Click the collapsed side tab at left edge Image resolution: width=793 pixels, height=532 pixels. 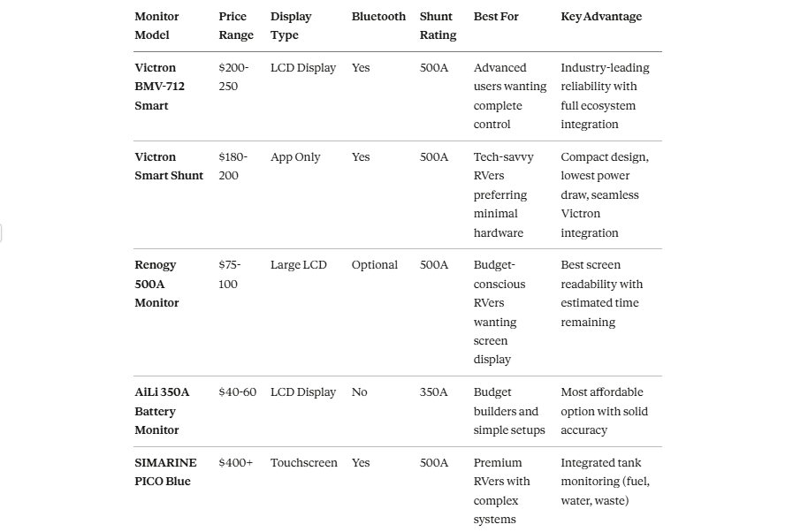coord(1,232)
